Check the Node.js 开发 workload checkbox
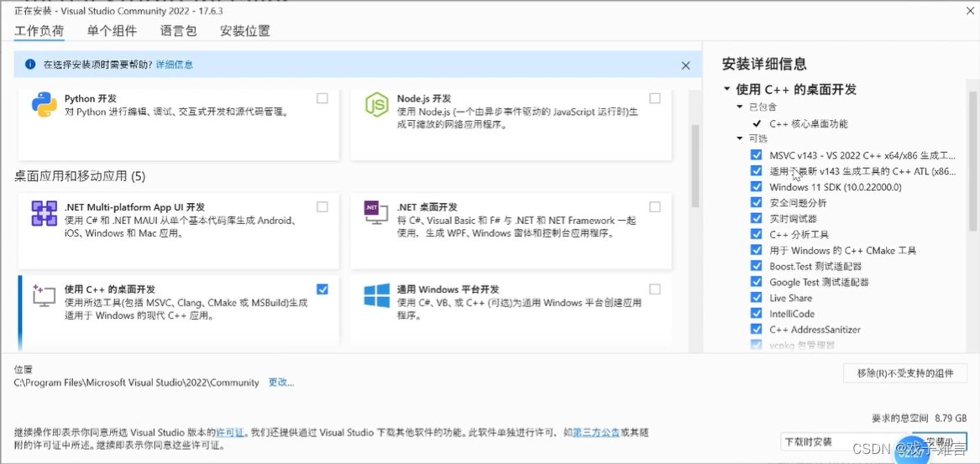 tap(654, 98)
